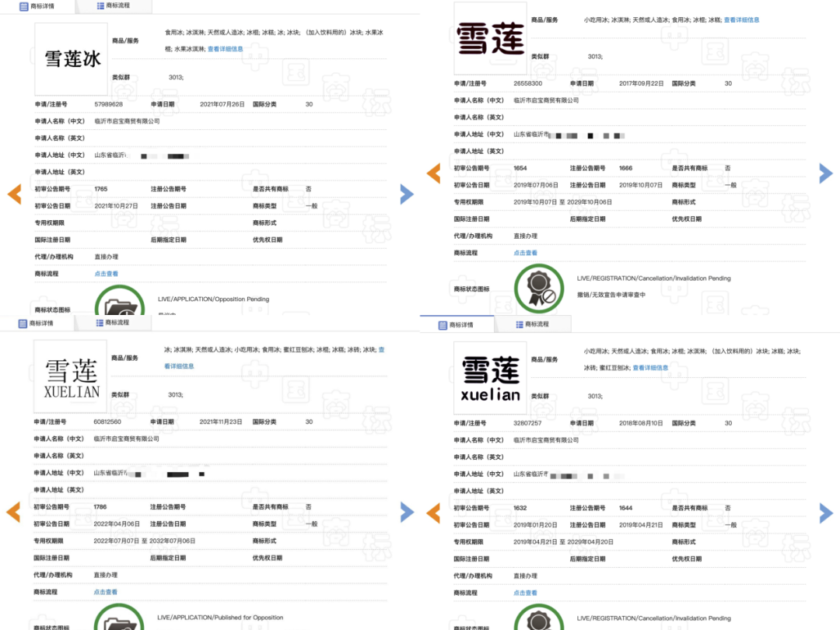Click 点击查看 link for record 57989628

coord(106,274)
